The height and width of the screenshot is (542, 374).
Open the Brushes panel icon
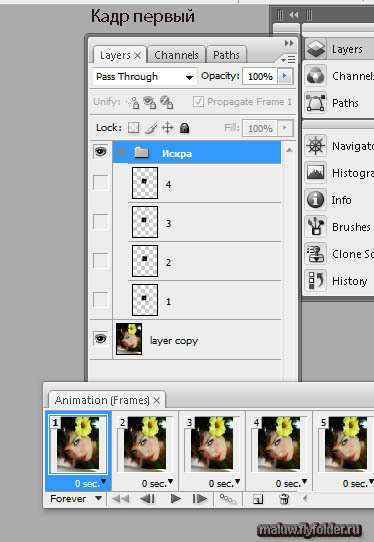click(316, 226)
